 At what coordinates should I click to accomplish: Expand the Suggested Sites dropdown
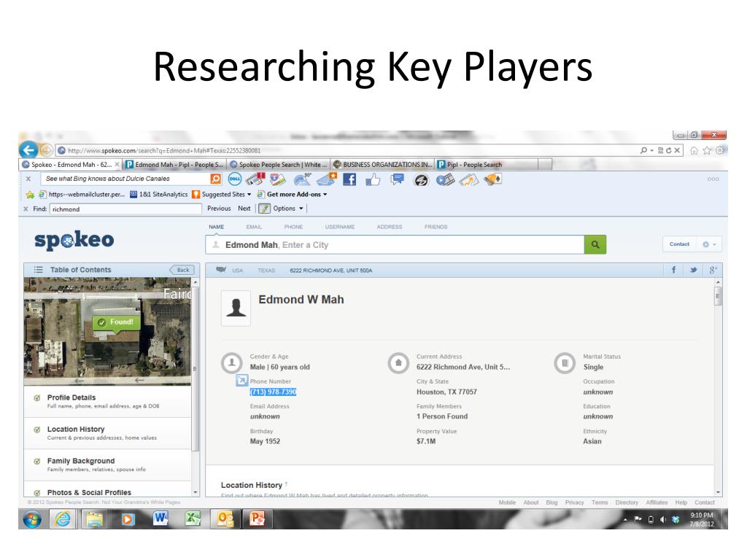click(x=249, y=194)
